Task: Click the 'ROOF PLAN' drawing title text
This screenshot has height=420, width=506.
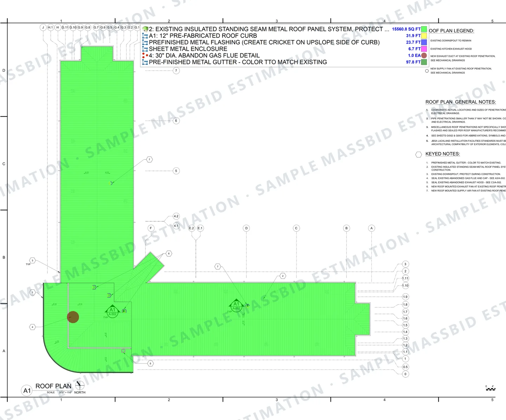Action: [53, 386]
